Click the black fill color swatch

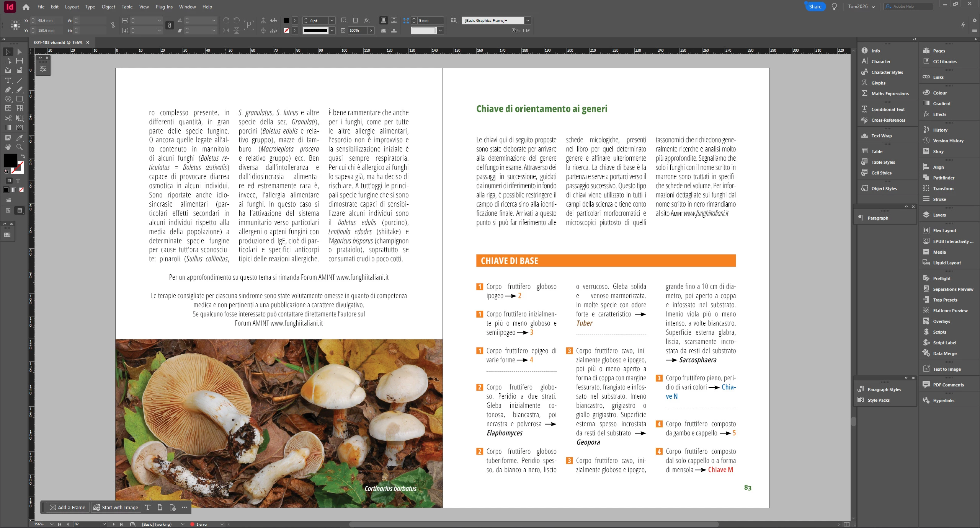[x=10, y=160]
